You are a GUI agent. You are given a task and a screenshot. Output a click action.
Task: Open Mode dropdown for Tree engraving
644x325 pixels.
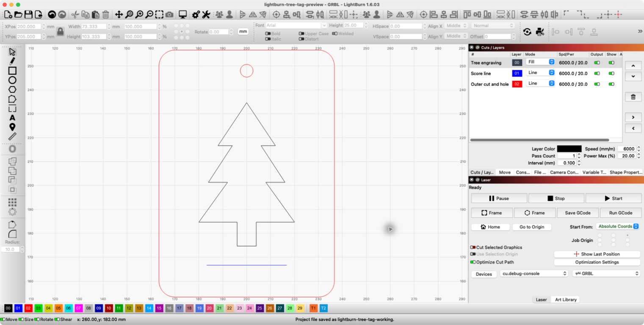pos(540,62)
